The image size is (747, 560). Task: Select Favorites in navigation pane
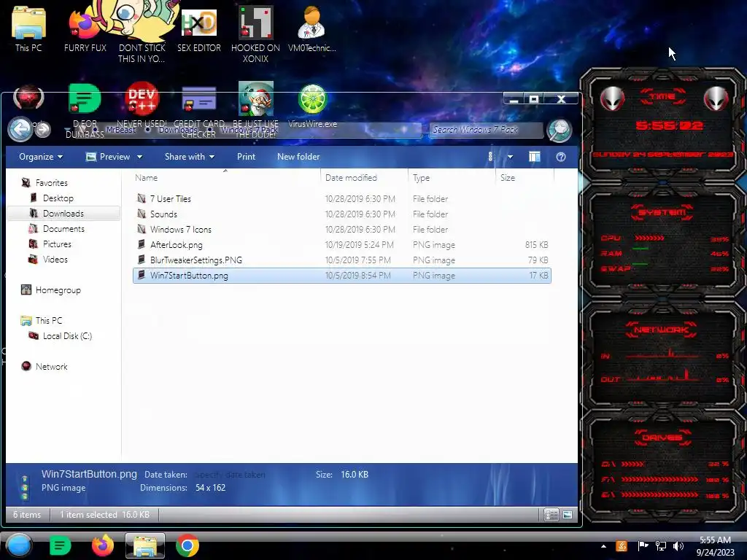(x=52, y=183)
